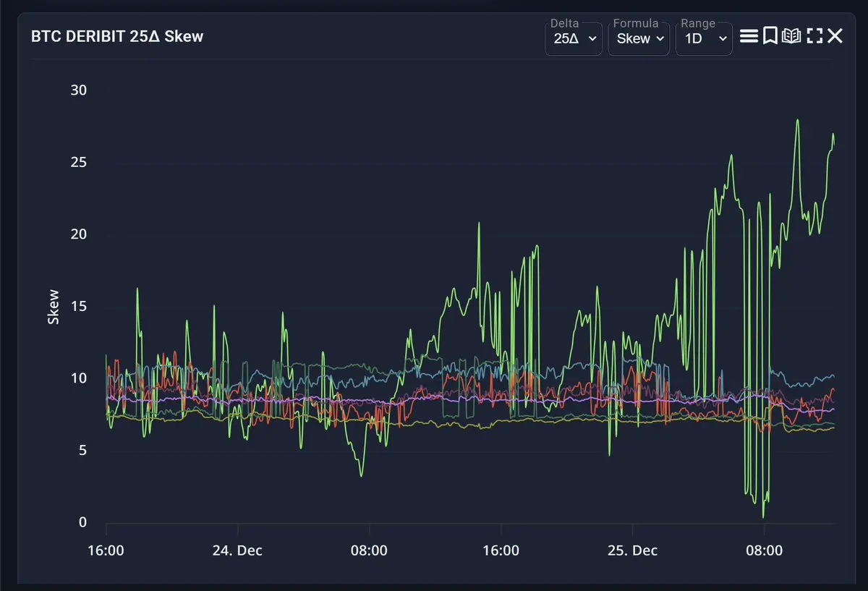This screenshot has height=591, width=868.
Task: Click the 24. Dec x-axis label
Action: point(237,550)
